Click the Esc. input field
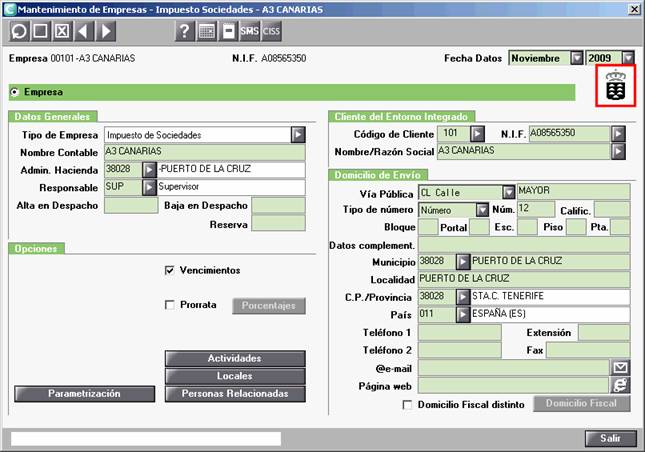645x452 pixels. tap(527, 227)
